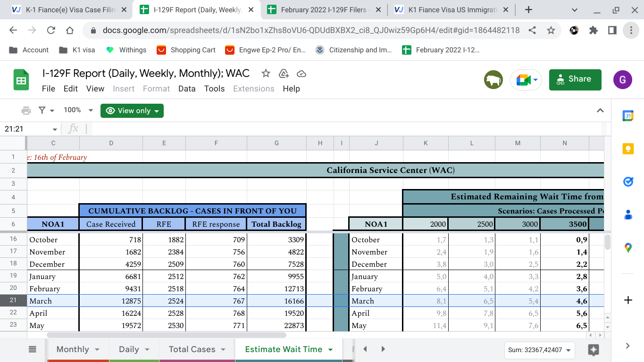Click the Explore icon at bottom right

click(x=594, y=350)
